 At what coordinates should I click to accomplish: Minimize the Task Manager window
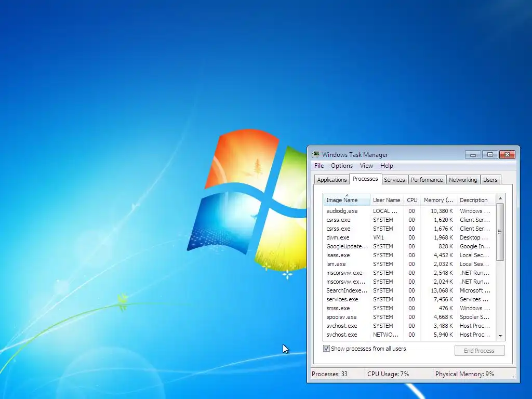click(x=473, y=155)
